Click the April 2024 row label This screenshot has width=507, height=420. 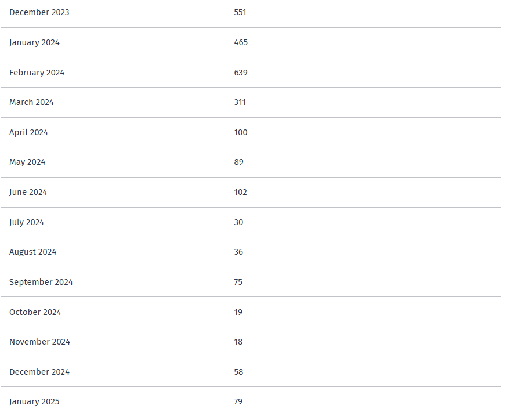pos(28,132)
